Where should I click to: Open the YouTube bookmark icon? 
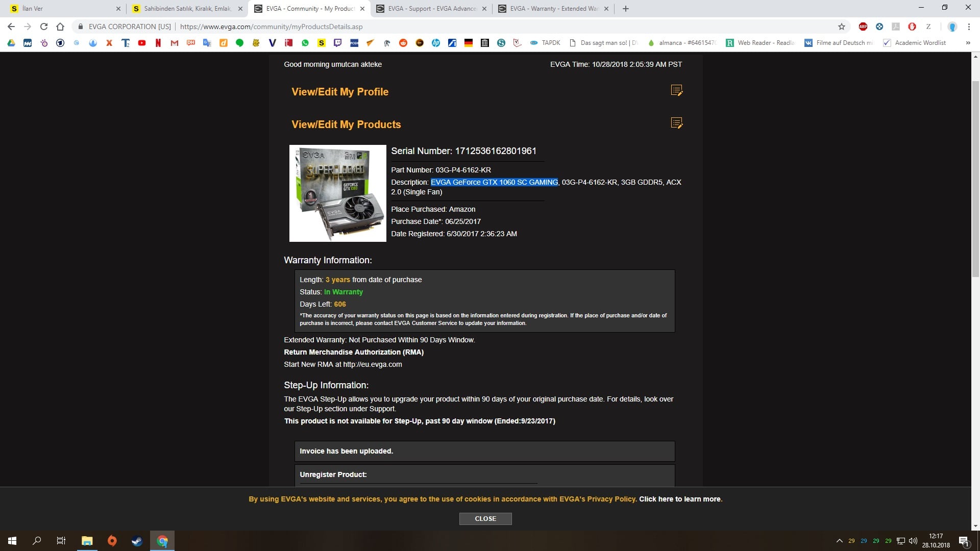[142, 43]
